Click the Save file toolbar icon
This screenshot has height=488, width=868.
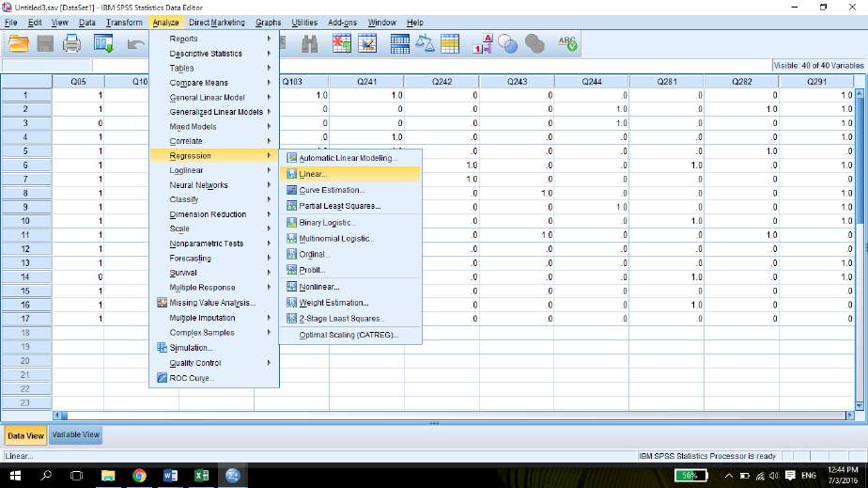tap(45, 43)
